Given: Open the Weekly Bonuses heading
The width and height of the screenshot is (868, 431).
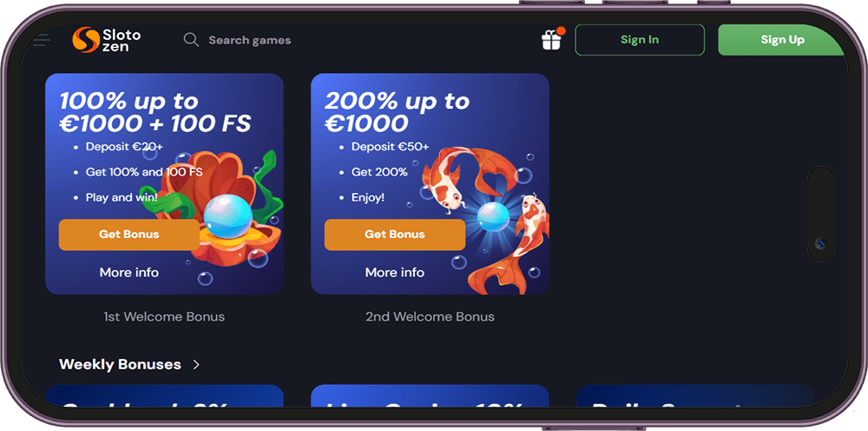Looking at the screenshot, I should point(120,364).
